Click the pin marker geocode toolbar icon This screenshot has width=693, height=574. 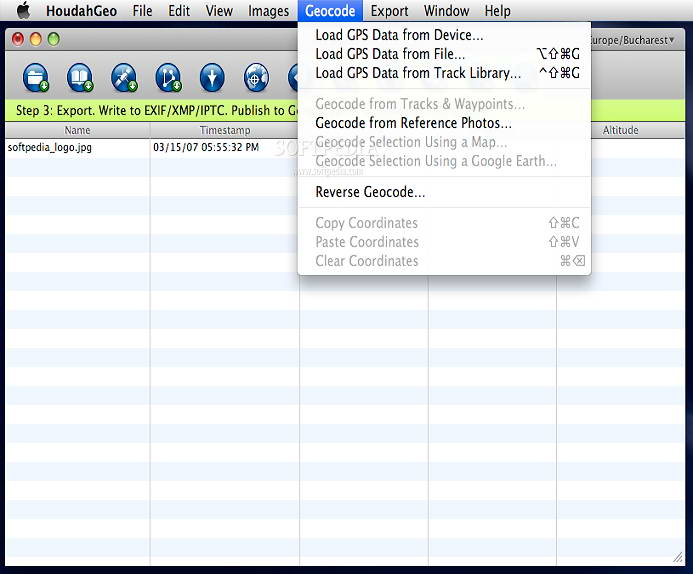pyautogui.click(x=212, y=78)
